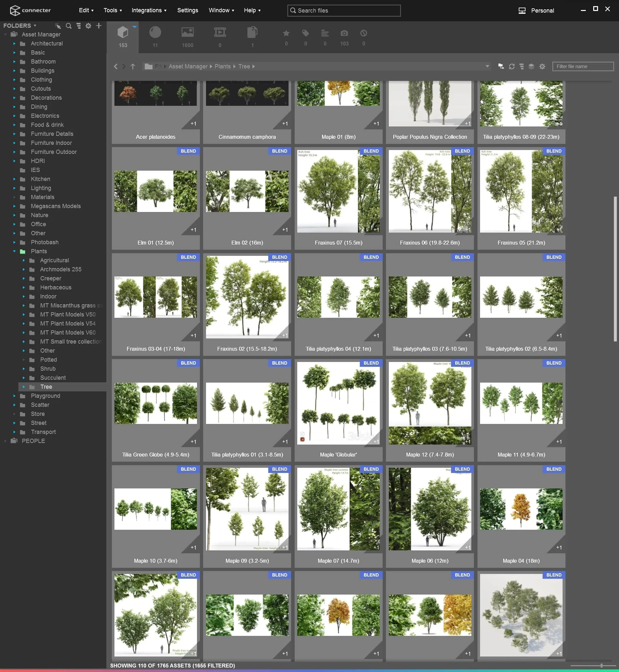The image size is (619, 672).
Task: Toggle the blocked assets filter
Action: (363, 33)
